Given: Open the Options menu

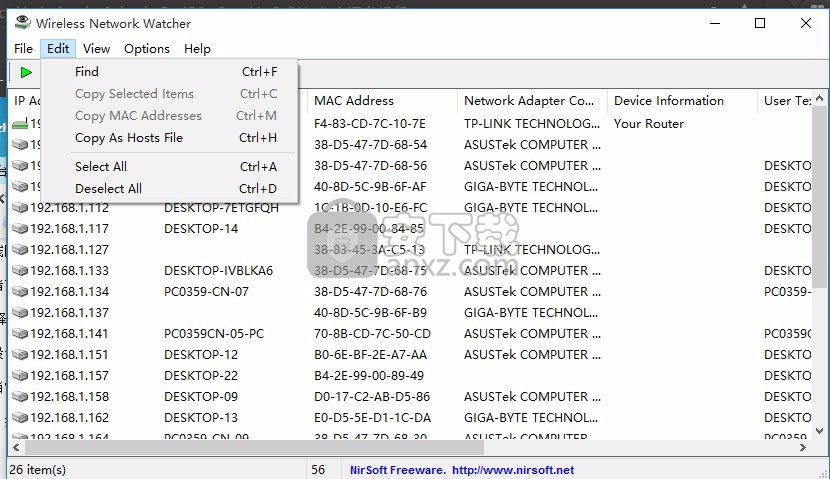Looking at the screenshot, I should 147,49.
